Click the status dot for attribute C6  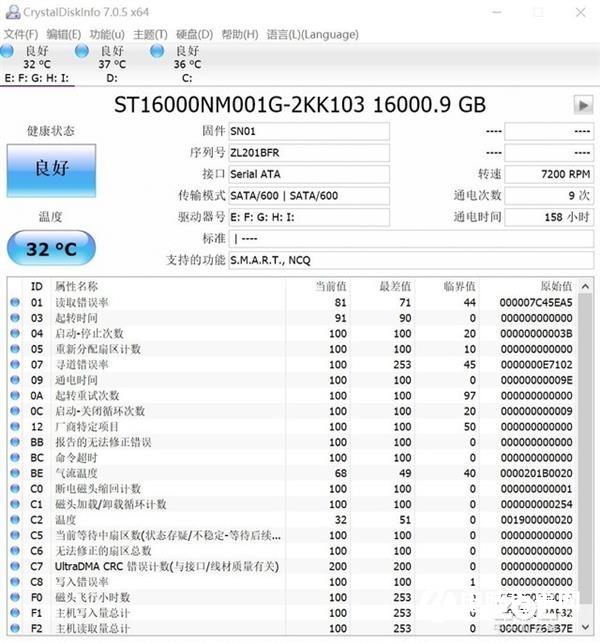click(15, 551)
